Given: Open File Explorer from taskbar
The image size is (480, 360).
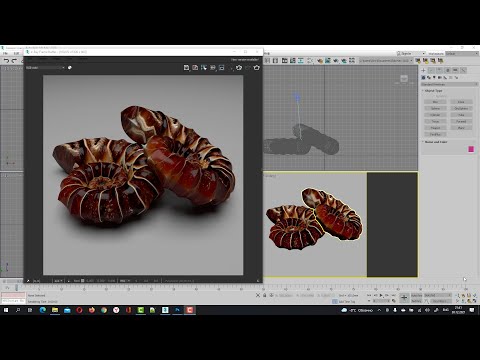Looking at the screenshot, I should click(55, 310).
